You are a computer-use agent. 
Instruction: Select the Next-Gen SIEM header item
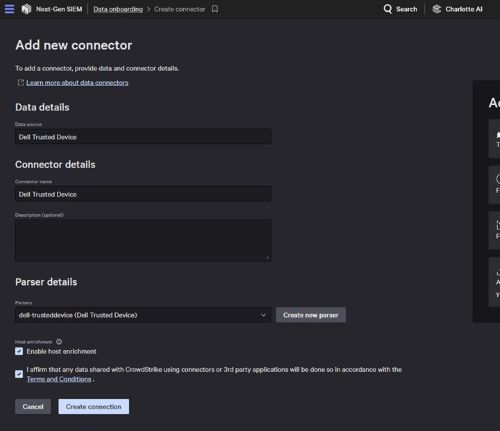(x=59, y=9)
